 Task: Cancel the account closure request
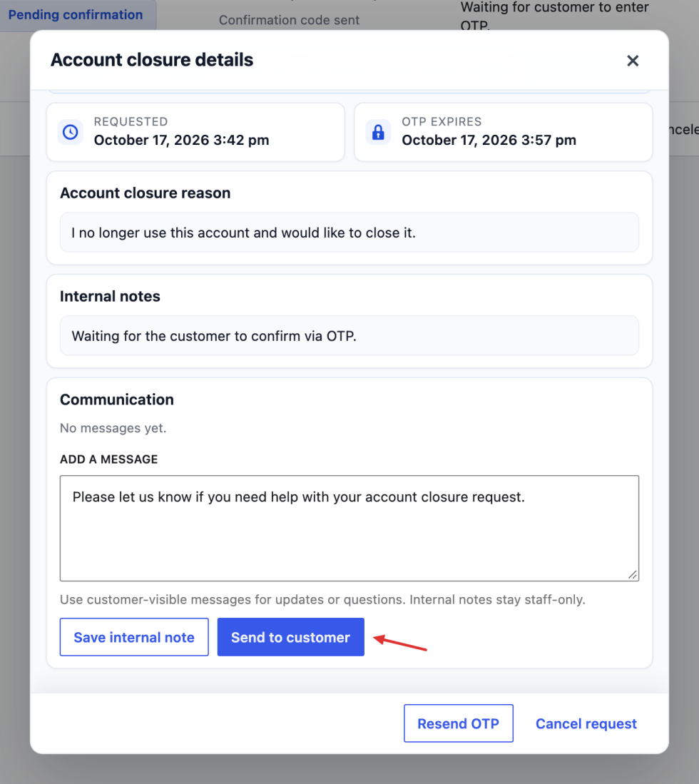pos(586,723)
